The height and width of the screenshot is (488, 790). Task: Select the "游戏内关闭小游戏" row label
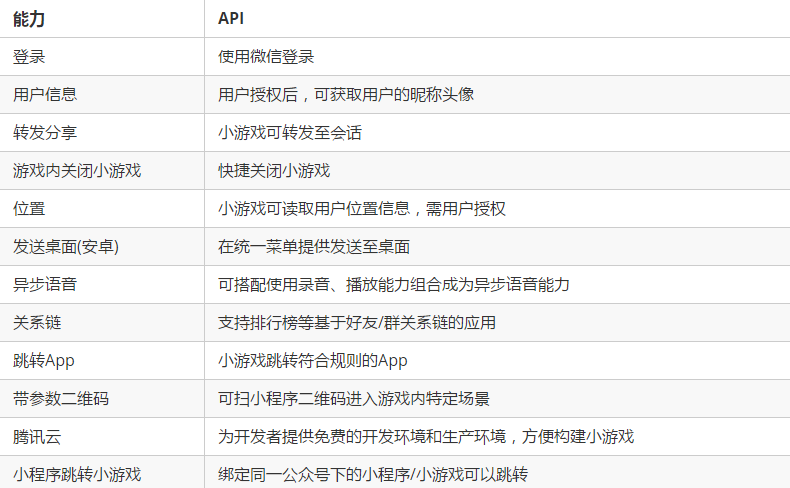point(77,171)
